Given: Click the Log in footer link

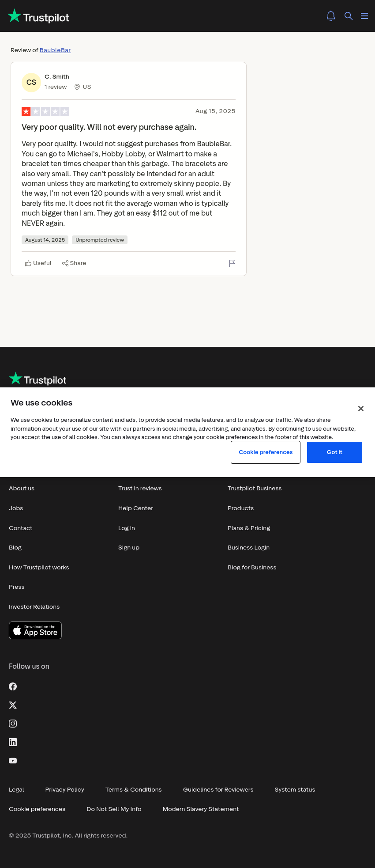Looking at the screenshot, I should click(127, 528).
